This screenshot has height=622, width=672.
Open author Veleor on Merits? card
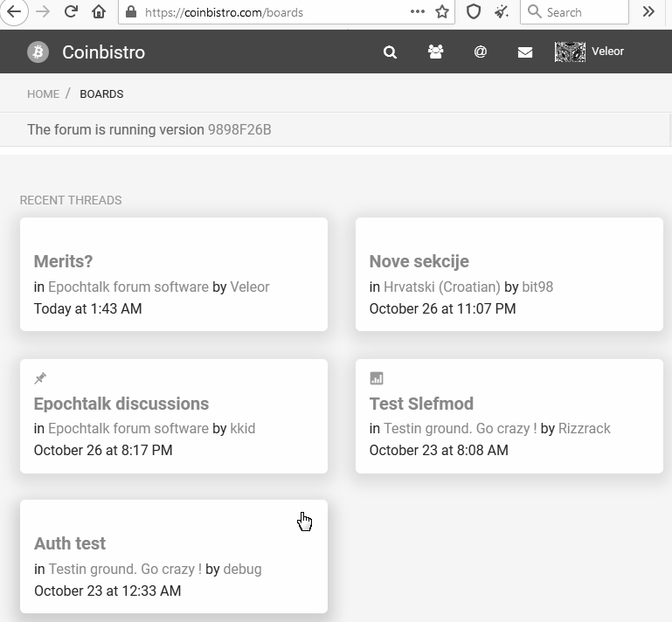(x=250, y=287)
